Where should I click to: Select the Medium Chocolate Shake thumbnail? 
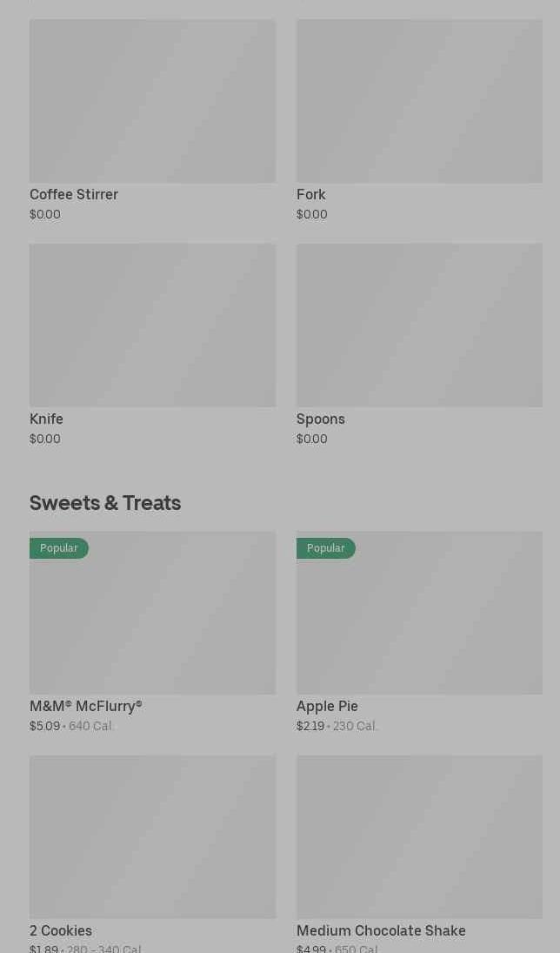[x=419, y=836]
